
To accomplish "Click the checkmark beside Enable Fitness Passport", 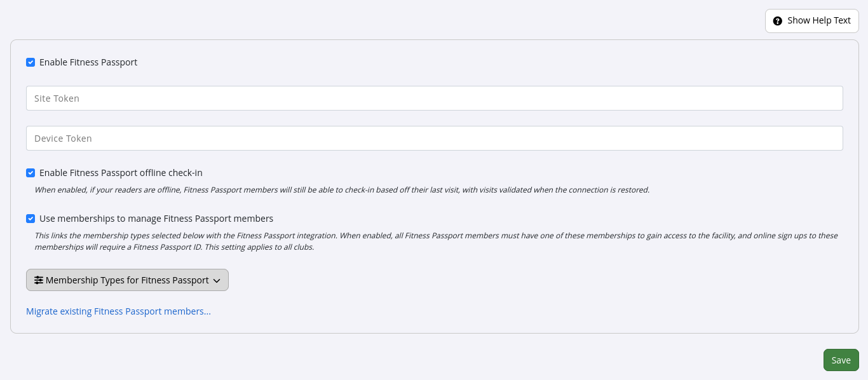I will tap(31, 62).
